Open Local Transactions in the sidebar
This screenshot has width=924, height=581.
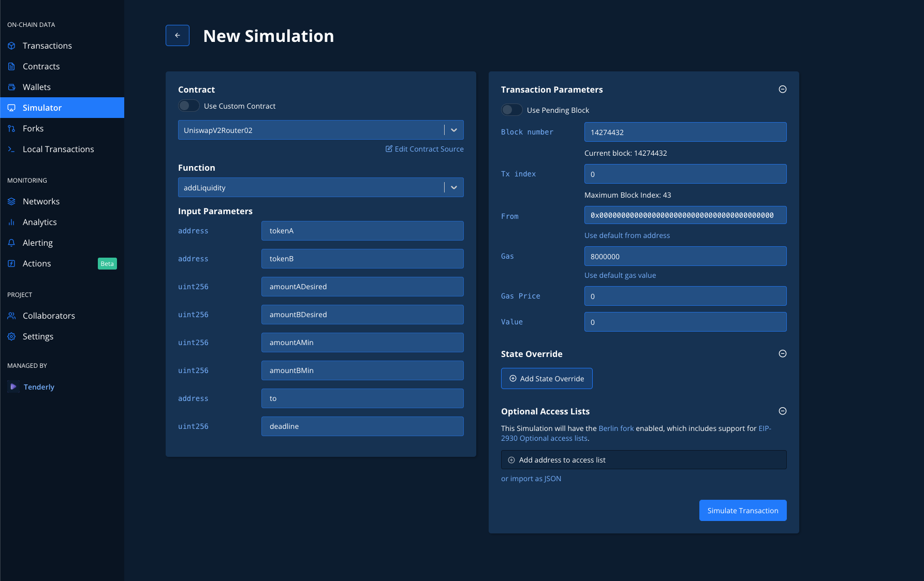62,149
